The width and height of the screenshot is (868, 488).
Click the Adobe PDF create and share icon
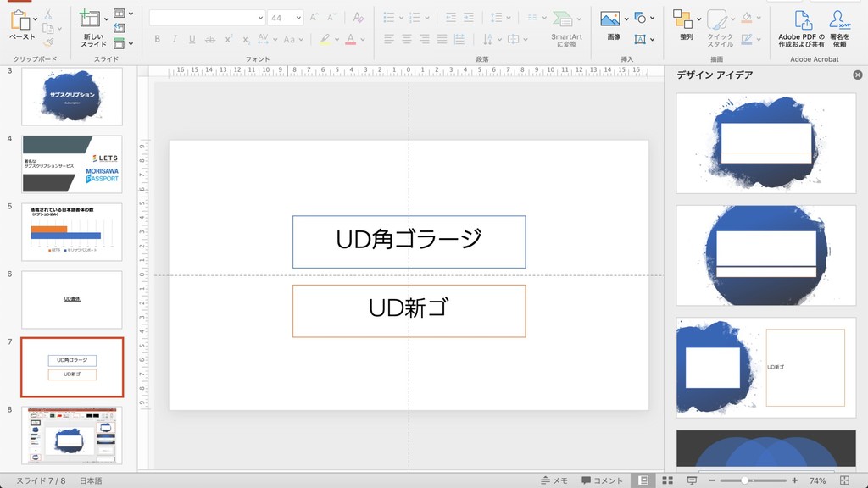[x=801, y=20]
